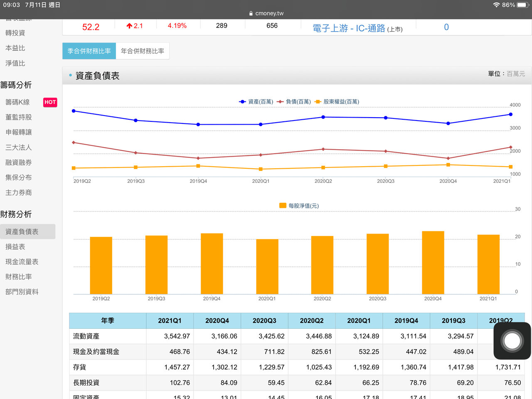This screenshot has width=532, height=399.
Task: Open 本益比 sidebar item
Action: (15, 48)
